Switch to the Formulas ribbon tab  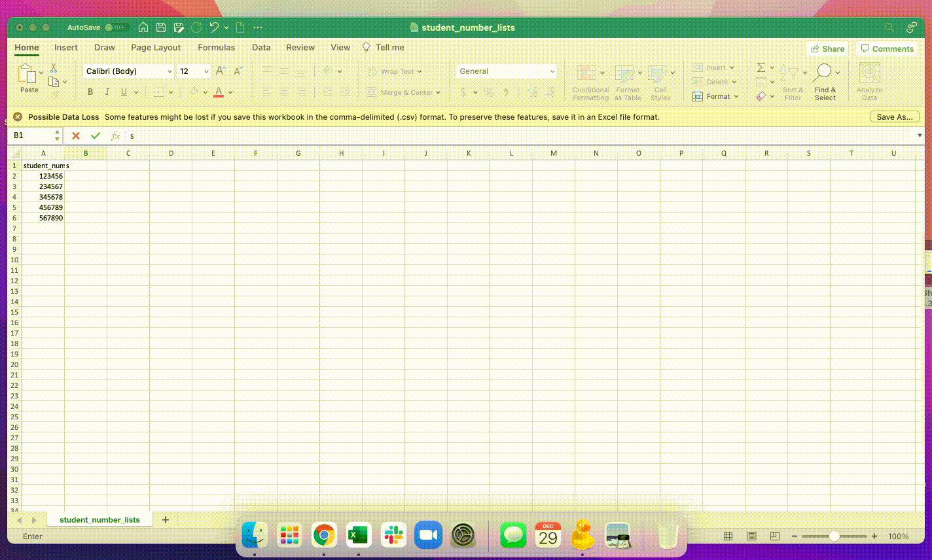tap(216, 47)
